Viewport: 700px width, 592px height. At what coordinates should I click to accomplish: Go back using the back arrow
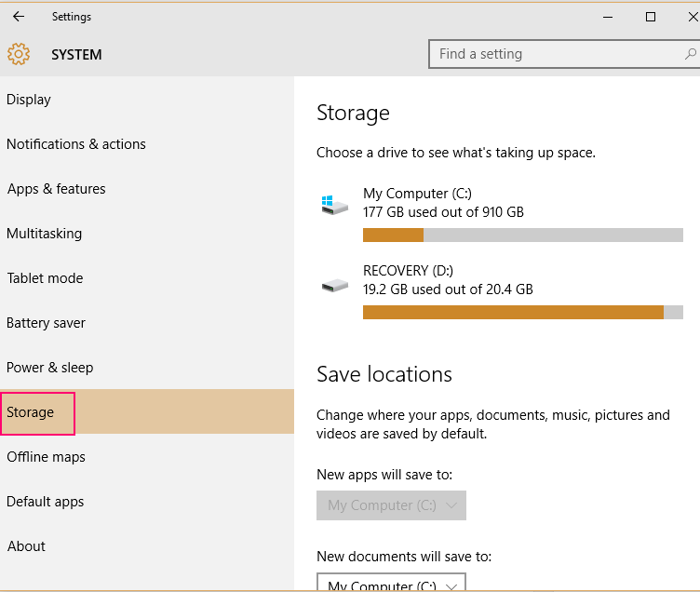19,17
